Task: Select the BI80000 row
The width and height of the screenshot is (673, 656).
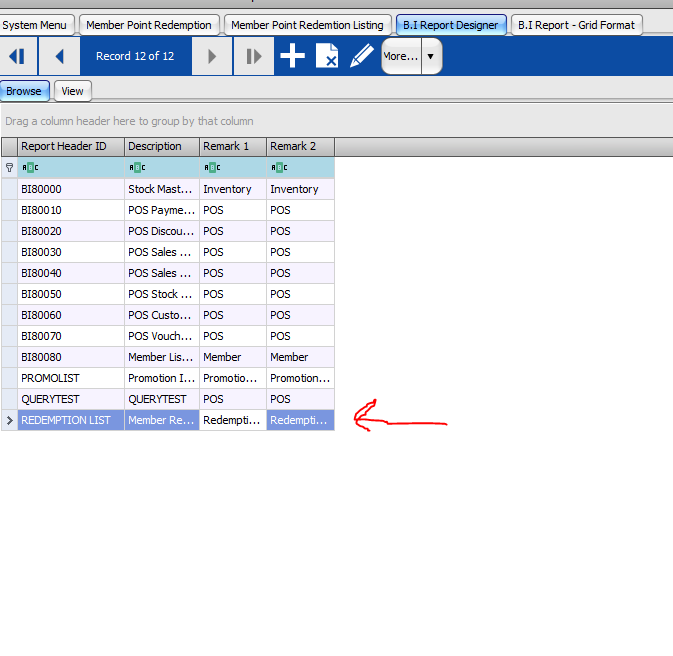Action: [x=71, y=189]
